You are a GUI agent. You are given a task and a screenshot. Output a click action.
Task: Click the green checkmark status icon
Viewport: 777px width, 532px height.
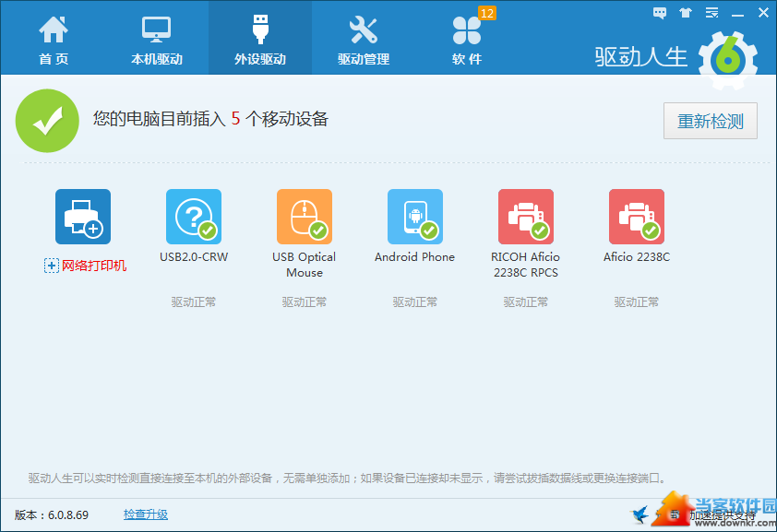click(47, 121)
